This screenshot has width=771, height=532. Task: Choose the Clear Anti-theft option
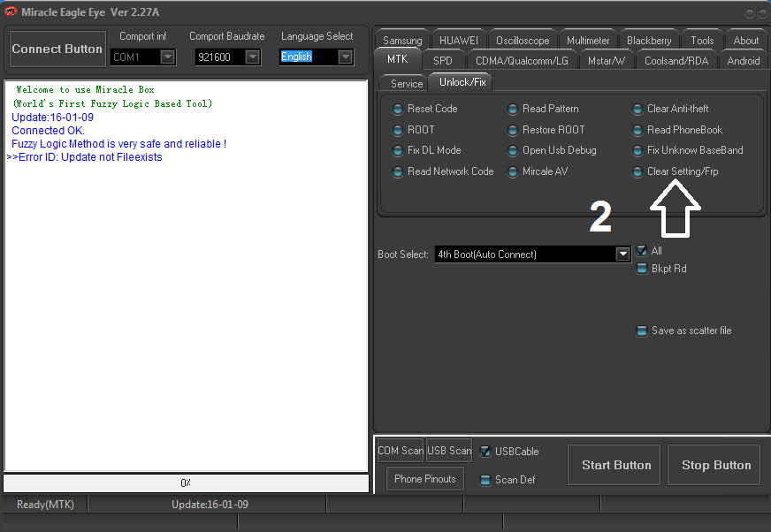tap(671, 109)
